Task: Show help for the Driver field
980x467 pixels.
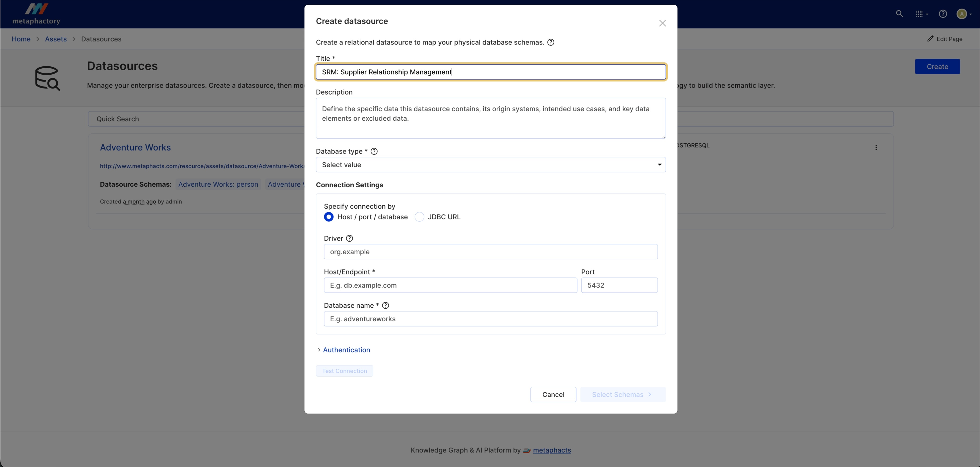Action: tap(349, 239)
